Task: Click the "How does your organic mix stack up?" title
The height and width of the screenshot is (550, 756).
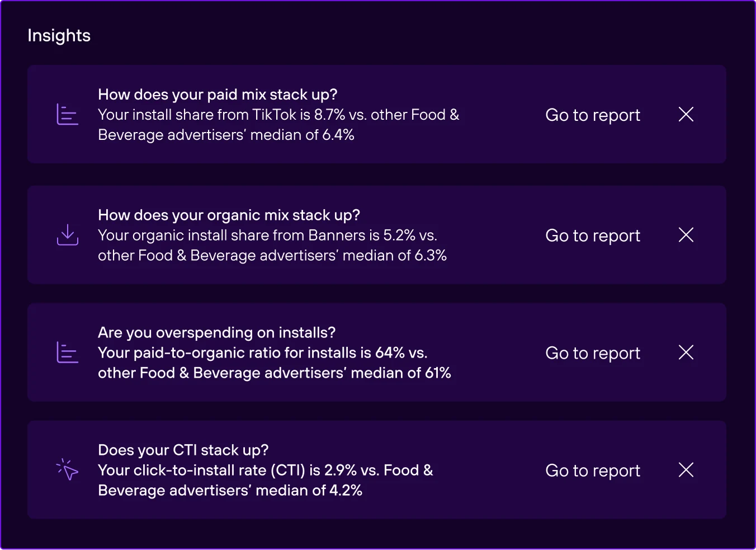Action: pos(229,215)
